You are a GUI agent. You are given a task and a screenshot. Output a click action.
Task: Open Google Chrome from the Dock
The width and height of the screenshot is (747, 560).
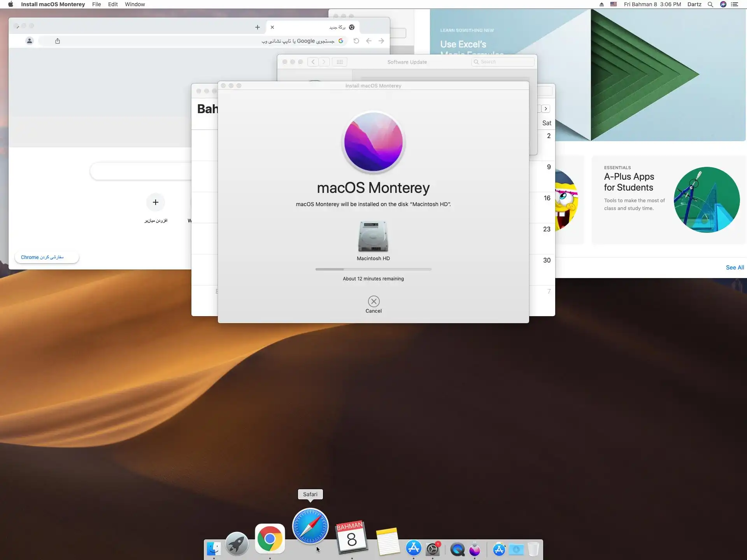point(270,539)
